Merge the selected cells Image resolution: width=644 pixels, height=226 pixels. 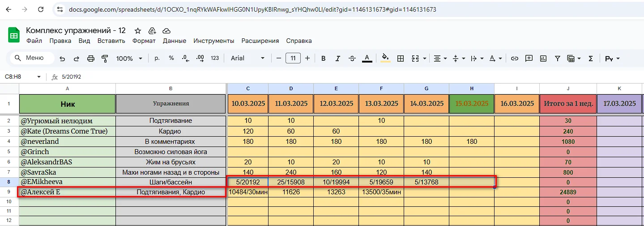pos(415,59)
